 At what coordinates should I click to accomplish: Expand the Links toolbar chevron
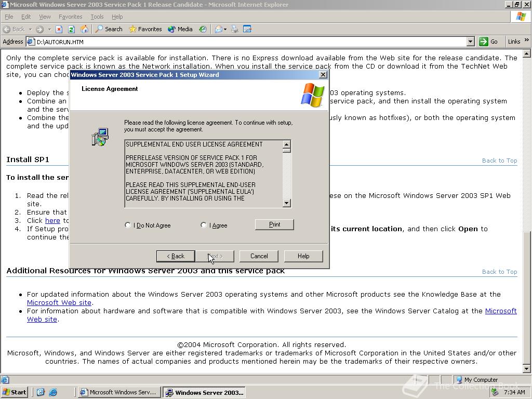527,40
